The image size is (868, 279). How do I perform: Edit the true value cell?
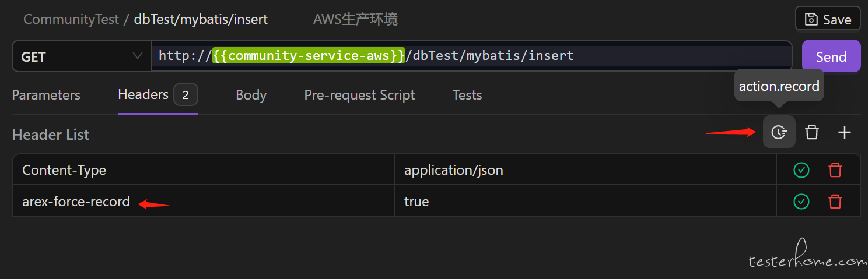[x=585, y=202]
